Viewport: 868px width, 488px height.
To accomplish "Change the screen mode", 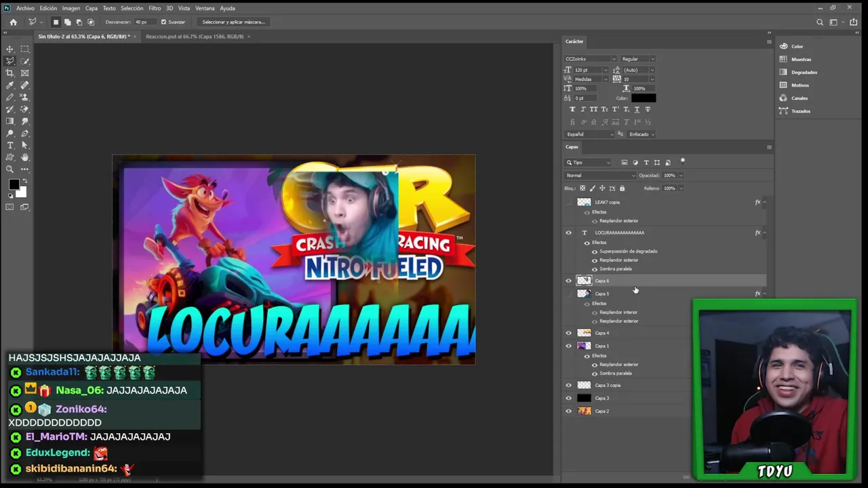I will click(x=25, y=207).
